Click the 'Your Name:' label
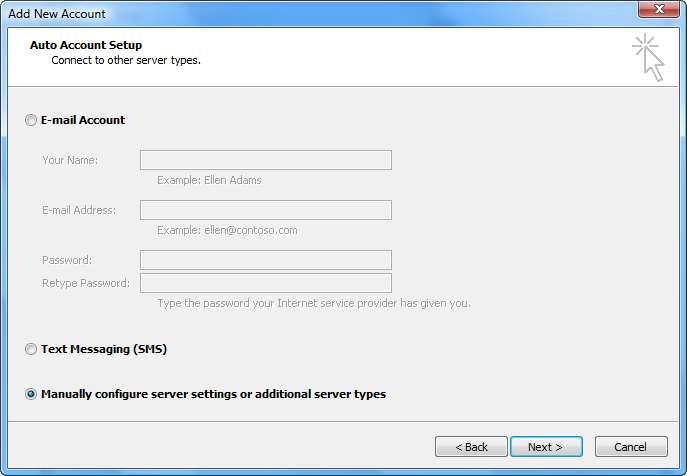 pyautogui.click(x=70, y=160)
